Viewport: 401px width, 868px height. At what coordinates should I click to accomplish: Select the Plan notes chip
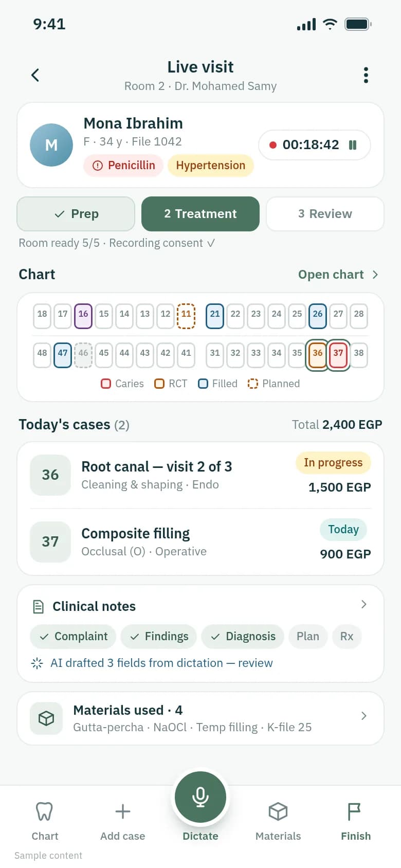point(308,636)
